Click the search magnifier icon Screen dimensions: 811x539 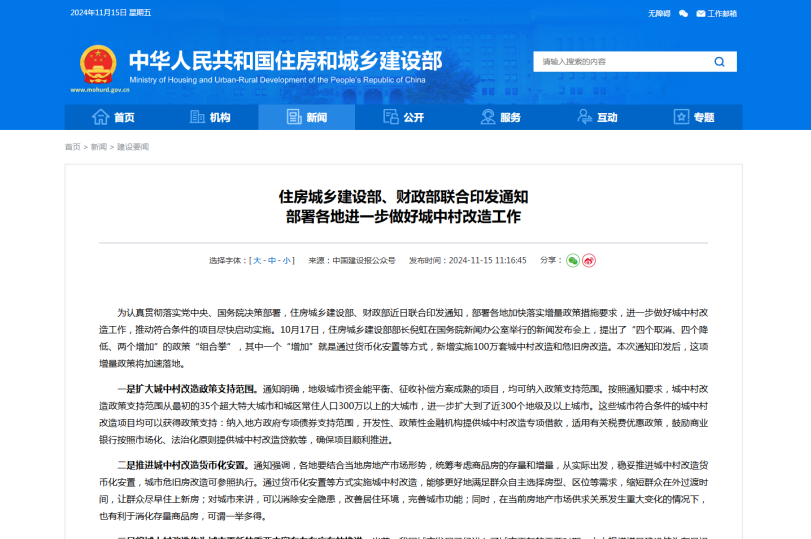[719, 62]
